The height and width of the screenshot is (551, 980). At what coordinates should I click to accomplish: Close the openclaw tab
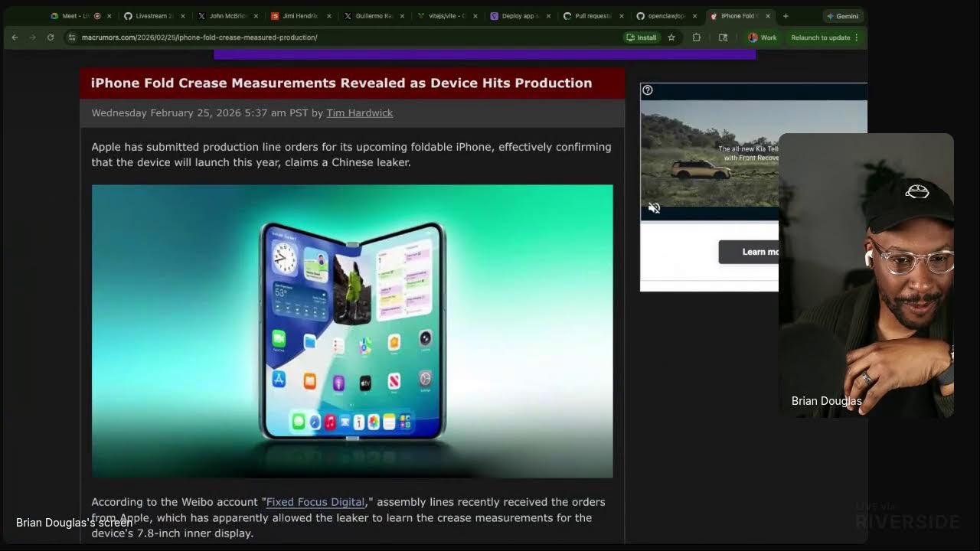(x=694, y=16)
